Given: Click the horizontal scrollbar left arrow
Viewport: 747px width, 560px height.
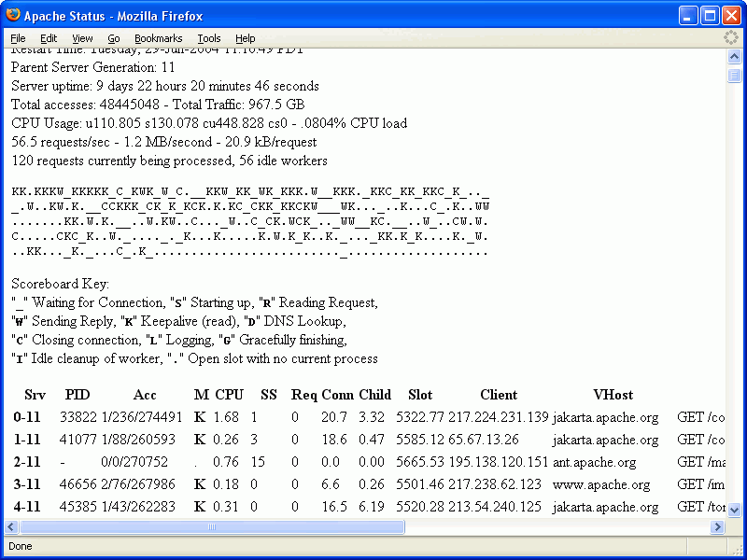Looking at the screenshot, I should 9,526.
